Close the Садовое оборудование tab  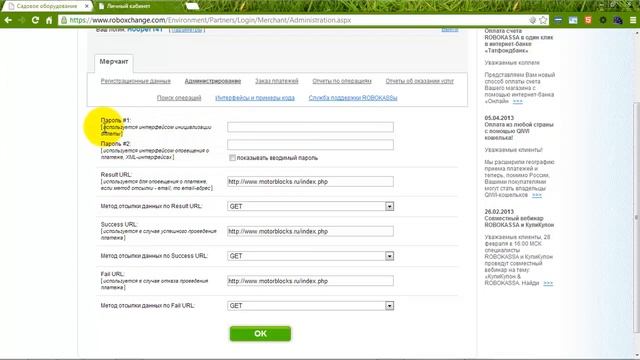[x=87, y=6]
